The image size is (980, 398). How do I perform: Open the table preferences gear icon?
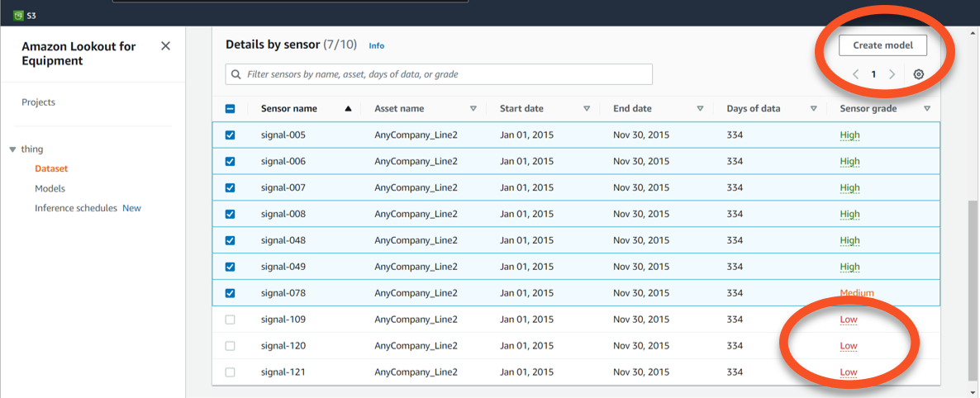(x=918, y=74)
